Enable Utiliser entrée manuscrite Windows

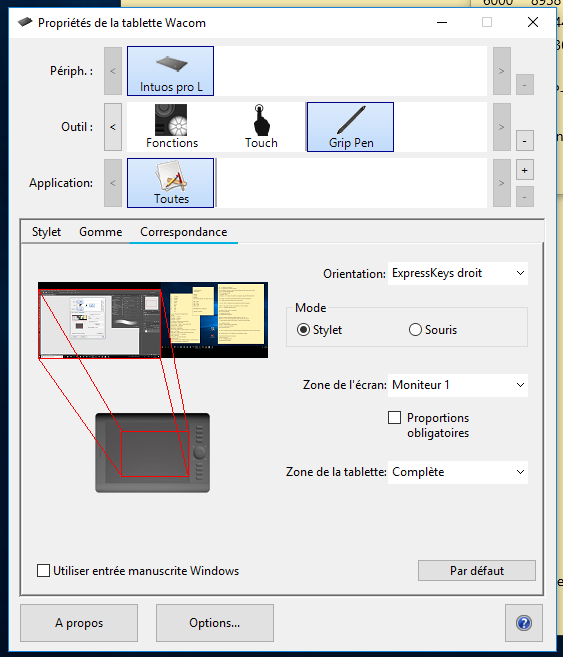pyautogui.click(x=44, y=571)
